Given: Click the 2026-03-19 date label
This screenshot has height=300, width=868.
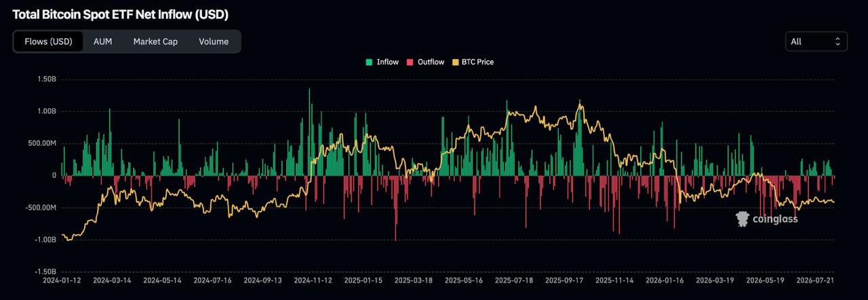Looking at the screenshot, I should click(x=714, y=280).
